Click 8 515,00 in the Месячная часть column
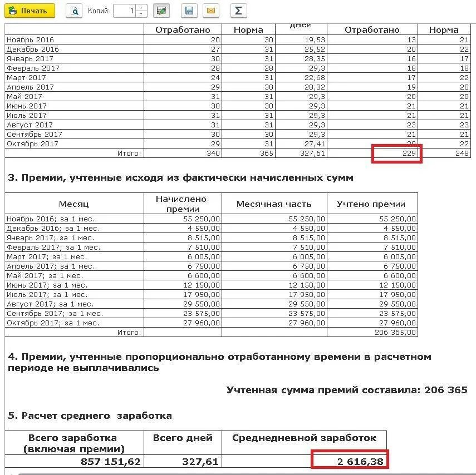Screen dimensions: 476x475 pyautogui.click(x=274, y=238)
